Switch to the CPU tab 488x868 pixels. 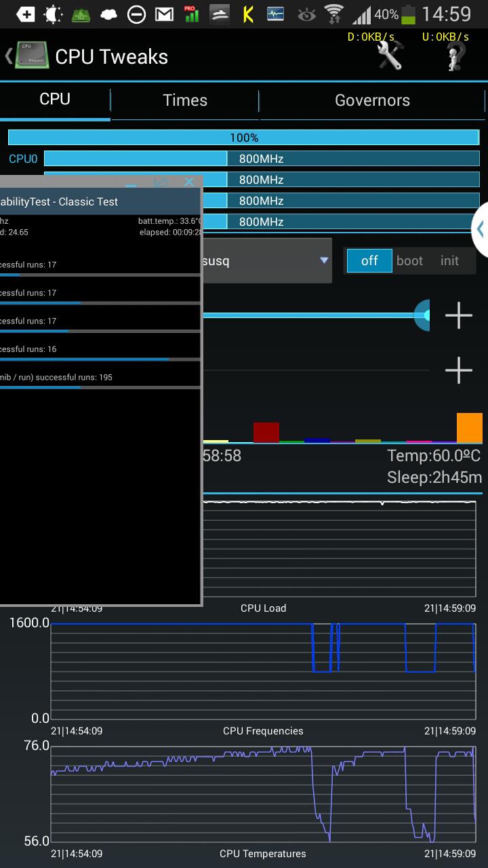55,99
